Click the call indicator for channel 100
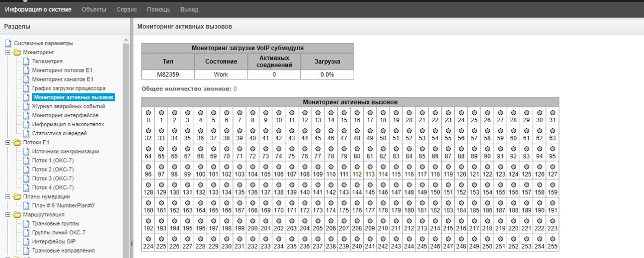 pyautogui.click(x=200, y=166)
